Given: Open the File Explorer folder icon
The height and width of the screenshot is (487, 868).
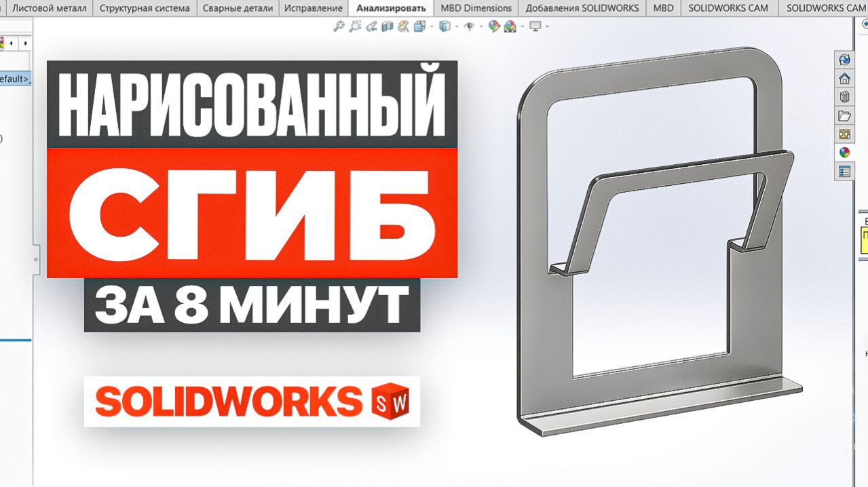Looking at the screenshot, I should [x=844, y=115].
